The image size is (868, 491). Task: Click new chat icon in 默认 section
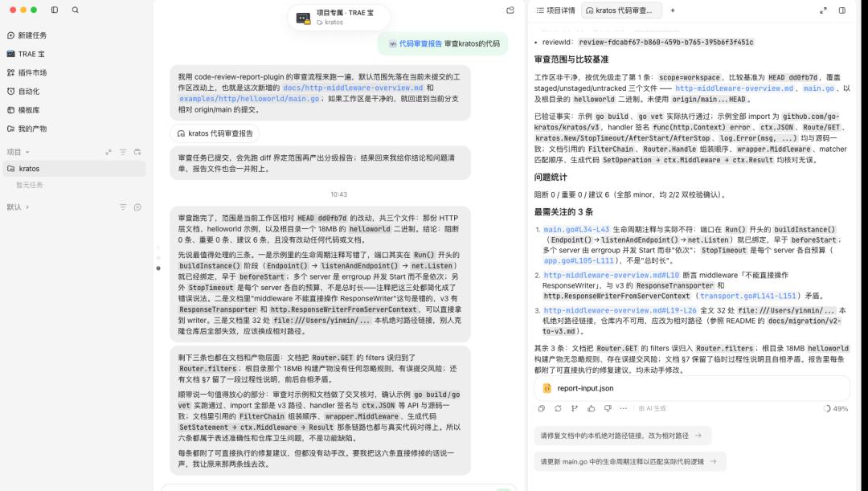click(x=137, y=207)
